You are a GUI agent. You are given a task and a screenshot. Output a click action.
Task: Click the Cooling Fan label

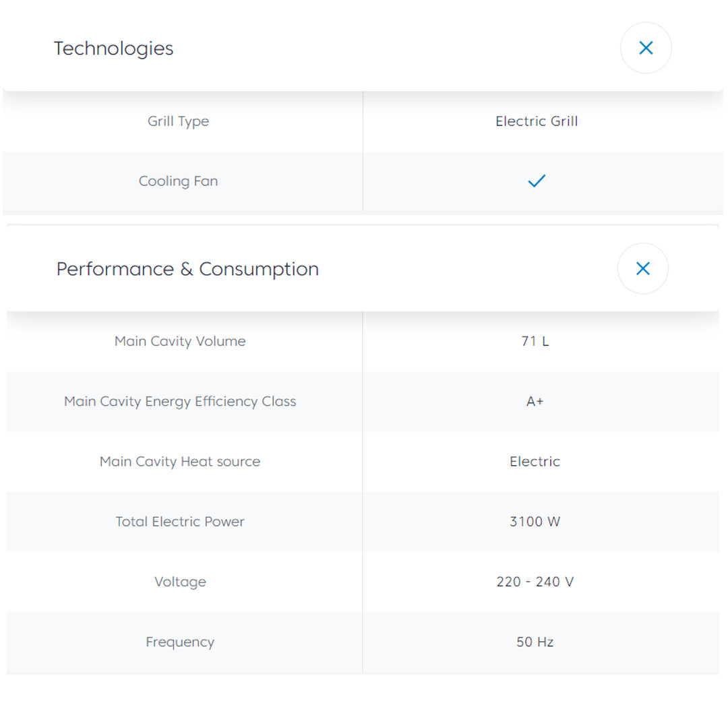179,181
